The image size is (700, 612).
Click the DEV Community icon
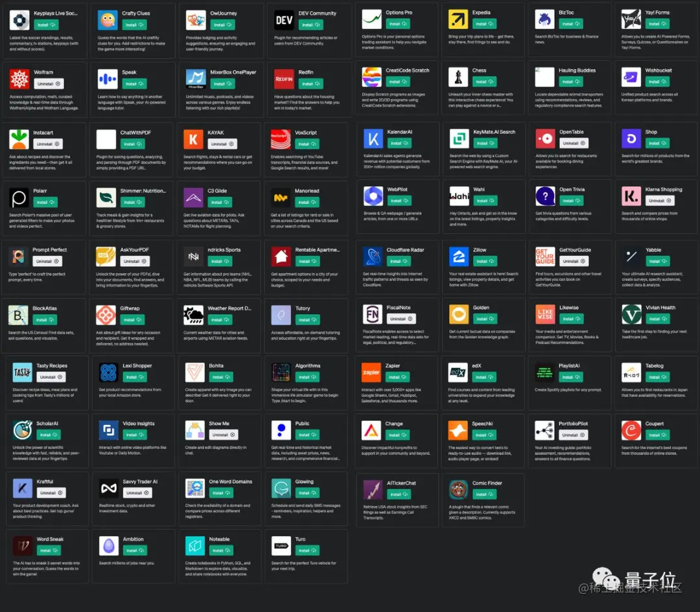point(284,20)
